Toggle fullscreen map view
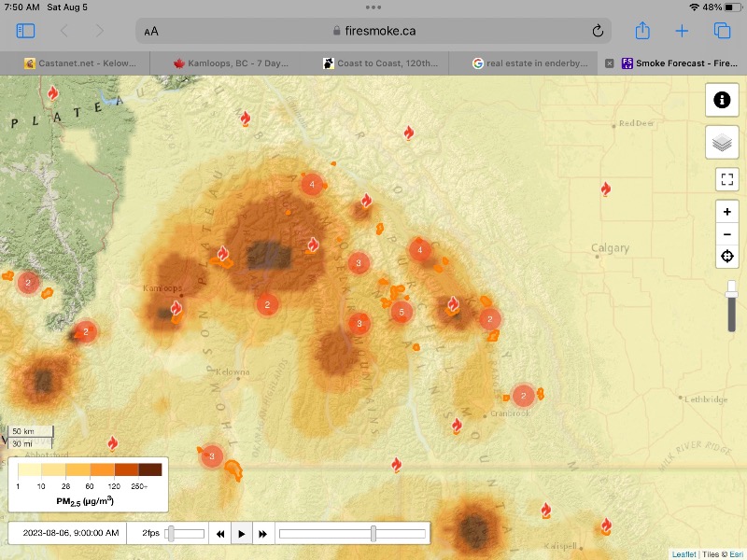This screenshot has height=560, width=747. pos(727,179)
